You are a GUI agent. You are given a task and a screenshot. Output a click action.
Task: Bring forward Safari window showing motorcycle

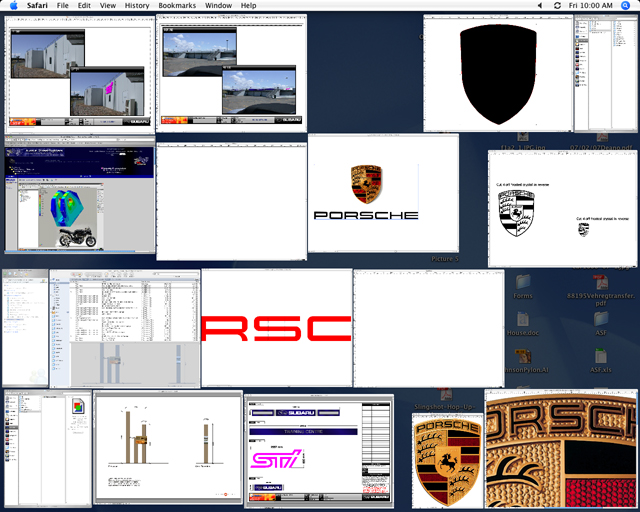[80, 195]
